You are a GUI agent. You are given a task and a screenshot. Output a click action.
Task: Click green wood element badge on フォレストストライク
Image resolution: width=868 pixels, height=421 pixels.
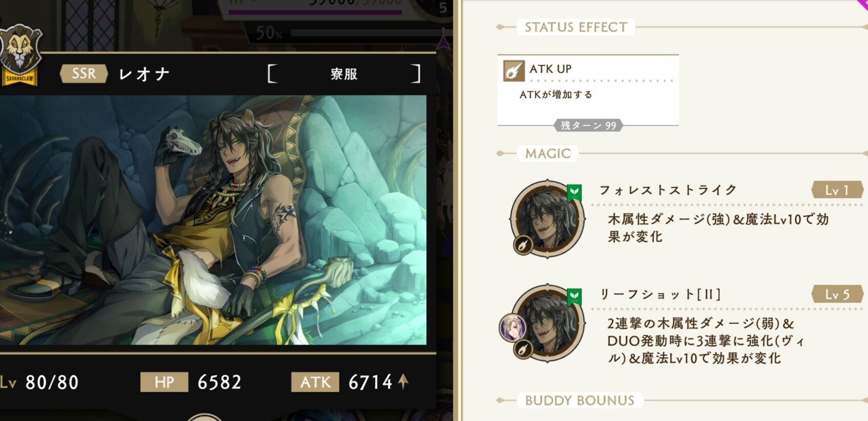point(574,193)
